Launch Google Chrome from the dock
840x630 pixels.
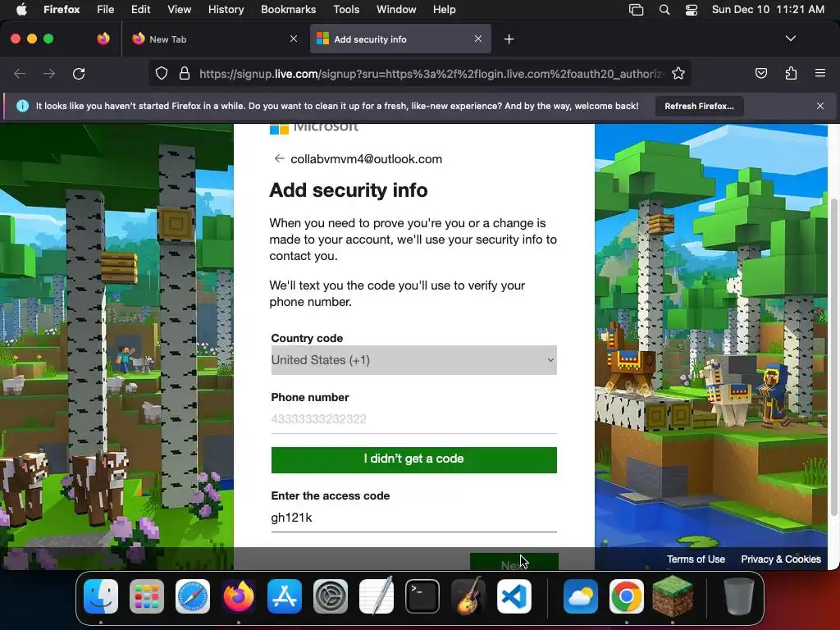[x=626, y=596]
